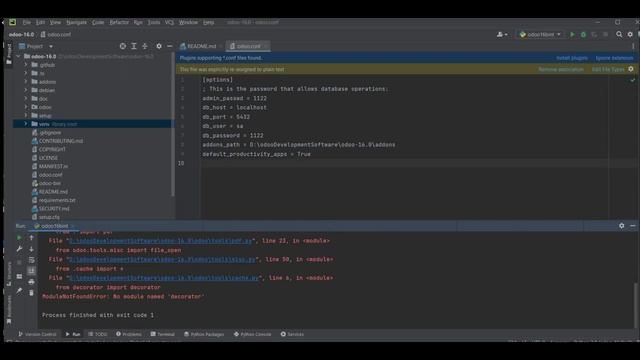Open the TODO tool window

[98, 334]
